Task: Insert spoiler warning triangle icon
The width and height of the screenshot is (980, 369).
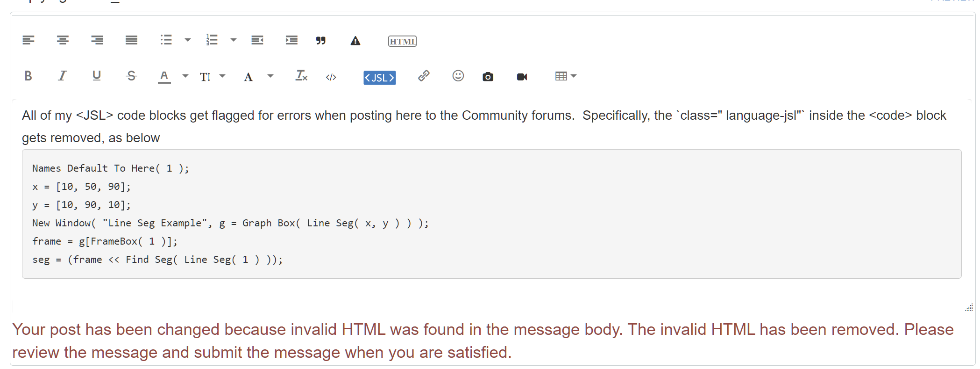Action: point(355,41)
